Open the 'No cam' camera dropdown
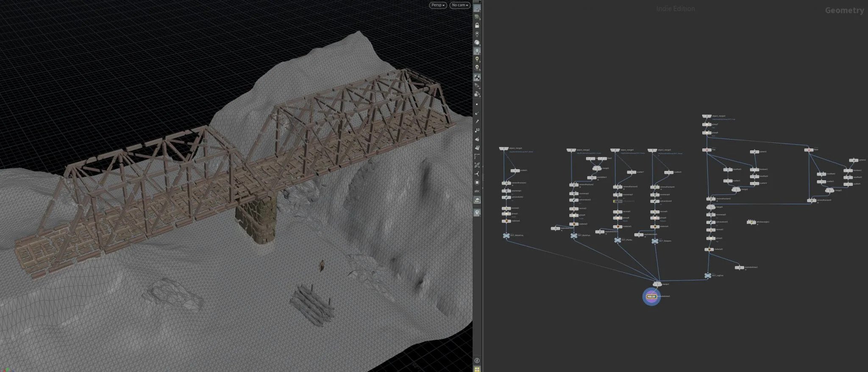This screenshot has width=868, height=372. tap(460, 5)
